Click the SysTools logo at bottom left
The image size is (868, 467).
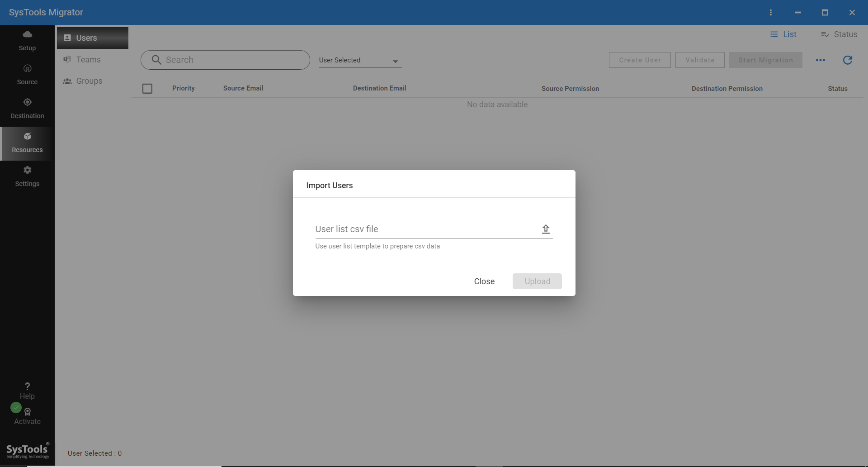click(28, 451)
